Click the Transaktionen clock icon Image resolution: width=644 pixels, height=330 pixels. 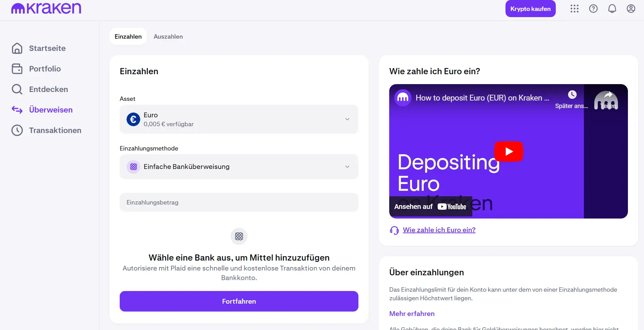pyautogui.click(x=17, y=130)
